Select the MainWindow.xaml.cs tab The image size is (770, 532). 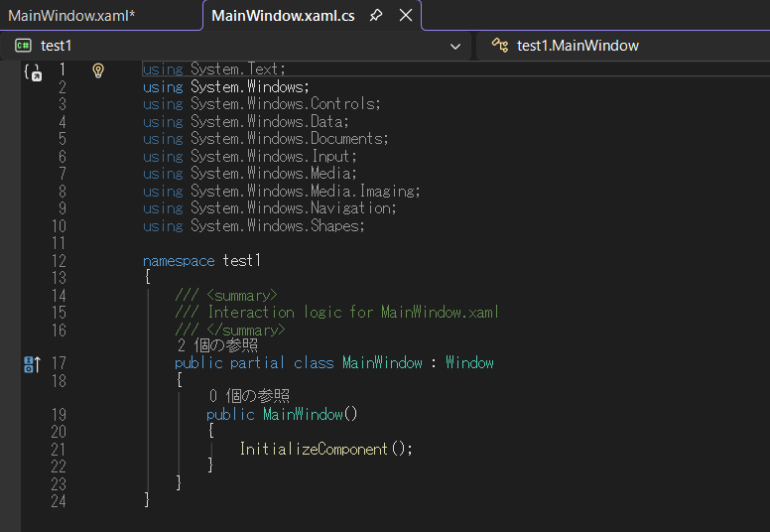click(x=283, y=16)
